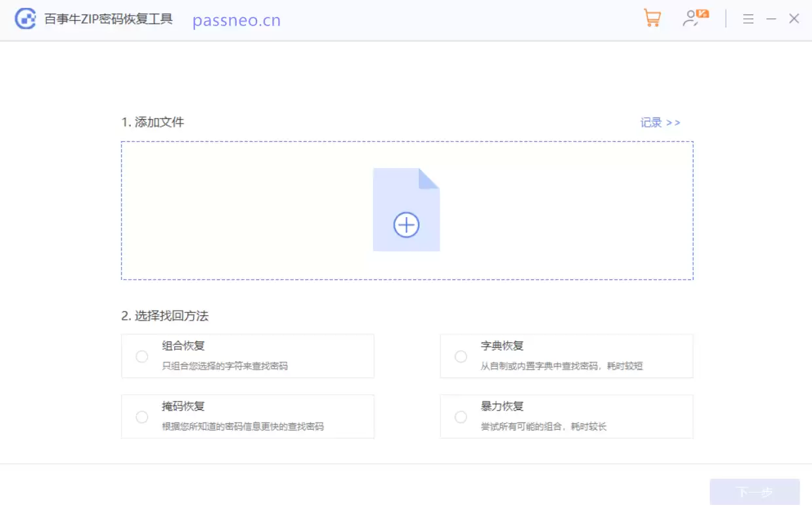
Task: Click the orange VIP badge on account icon
Action: pos(702,12)
